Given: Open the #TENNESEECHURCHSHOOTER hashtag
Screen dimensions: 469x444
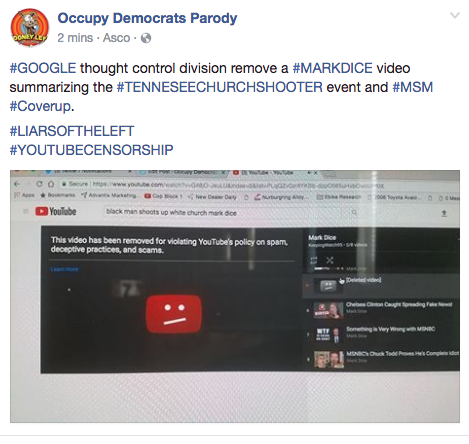Looking at the screenshot, I should [x=220, y=87].
